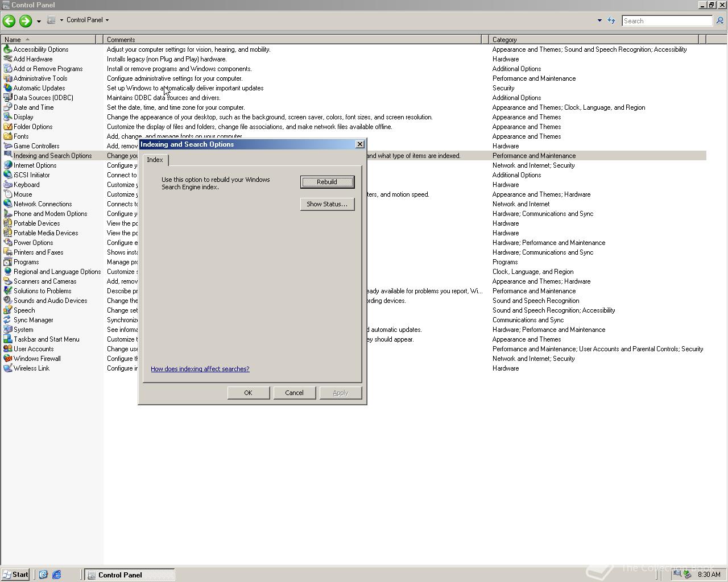Select the System row
Viewport: 728px width, 582px height.
click(354, 330)
